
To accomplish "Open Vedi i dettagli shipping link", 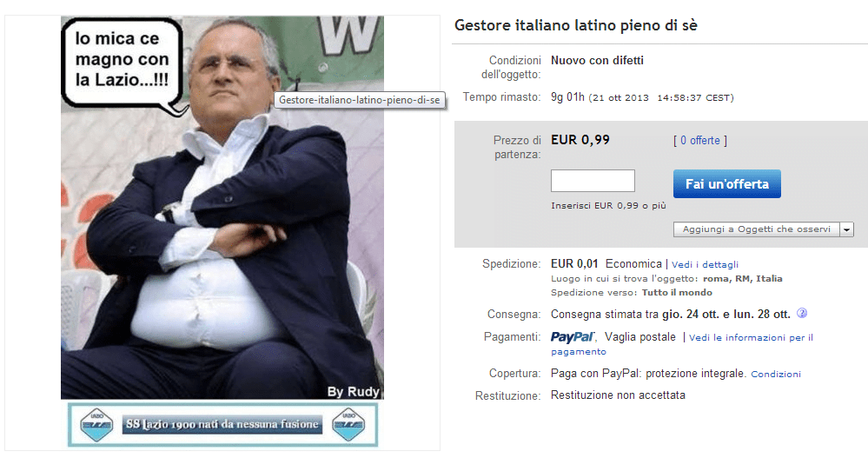I will (x=705, y=265).
